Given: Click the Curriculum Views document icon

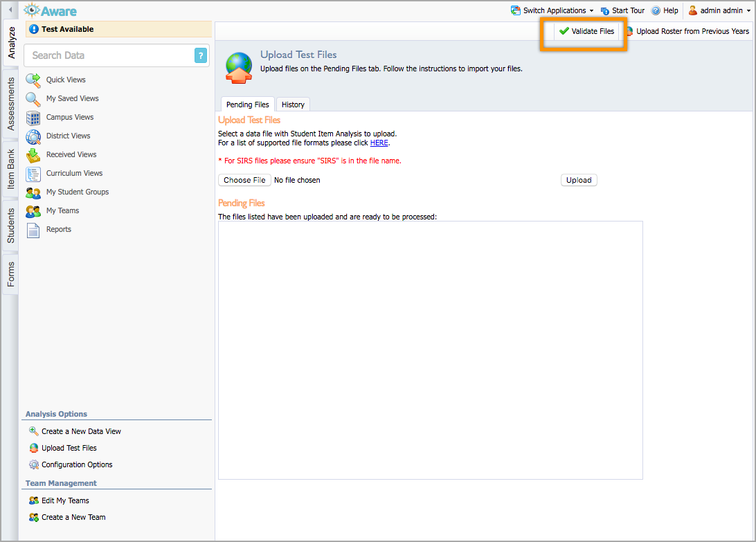Looking at the screenshot, I should point(33,174).
